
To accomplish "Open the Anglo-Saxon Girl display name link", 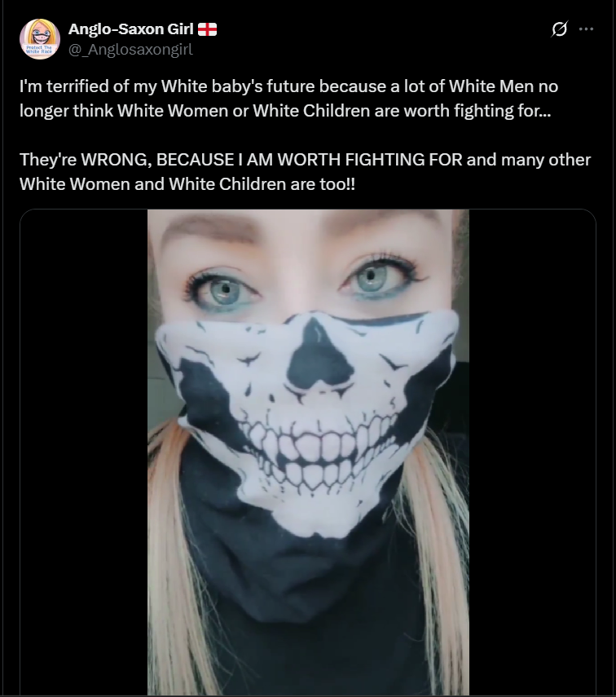I will point(130,29).
